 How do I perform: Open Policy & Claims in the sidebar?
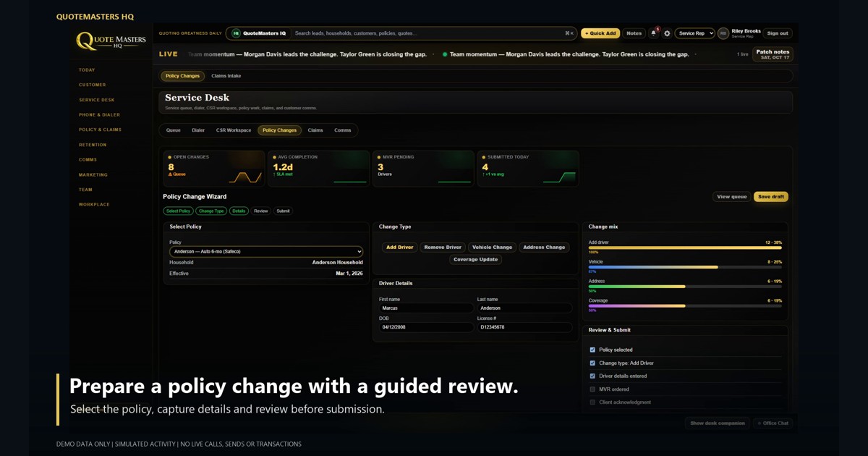point(101,130)
